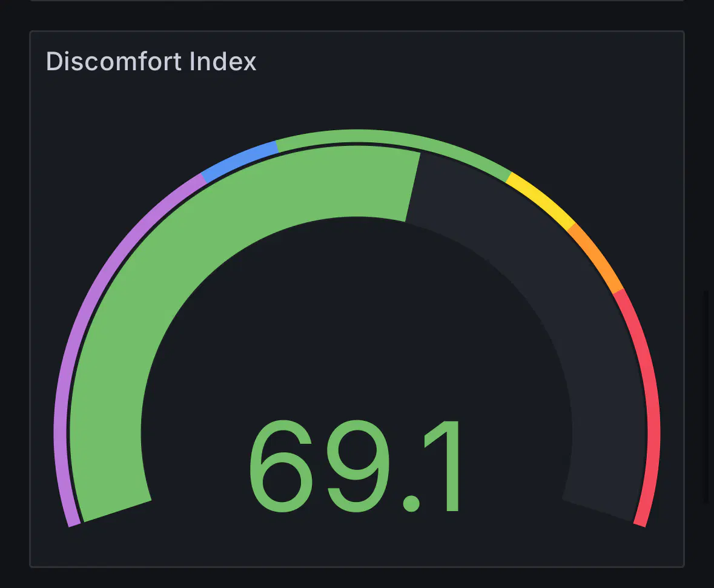Click the 69.1 gauge value
This screenshot has height=588, width=714.
pos(355,466)
